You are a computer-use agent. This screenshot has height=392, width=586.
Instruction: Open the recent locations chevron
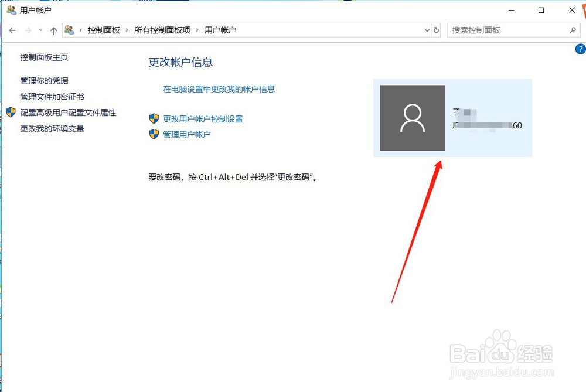(x=40, y=30)
